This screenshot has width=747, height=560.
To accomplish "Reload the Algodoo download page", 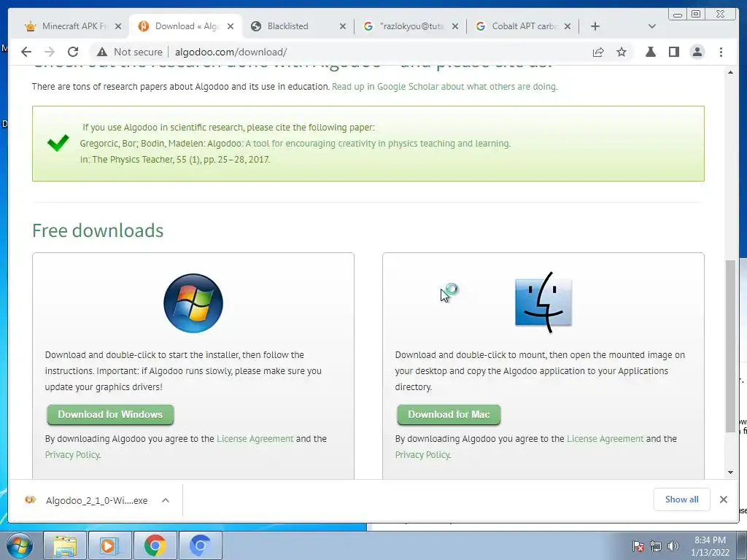I will click(x=73, y=52).
